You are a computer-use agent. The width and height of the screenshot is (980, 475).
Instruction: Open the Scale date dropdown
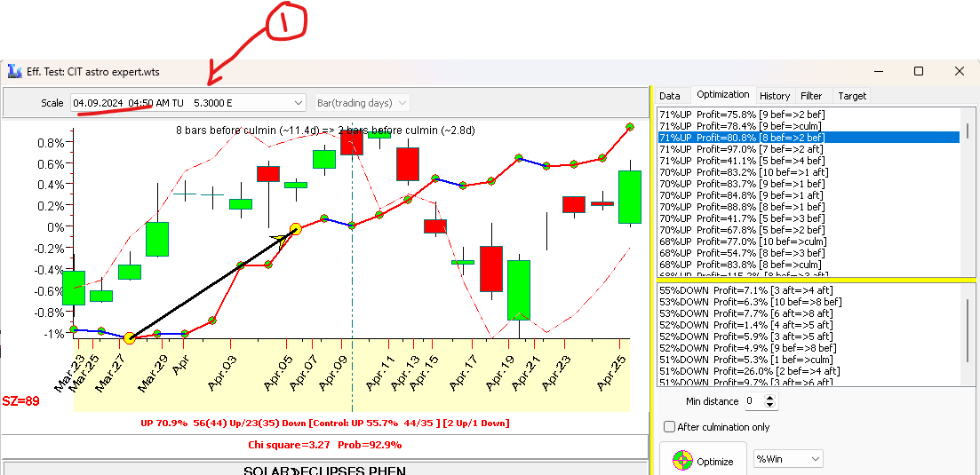299,102
